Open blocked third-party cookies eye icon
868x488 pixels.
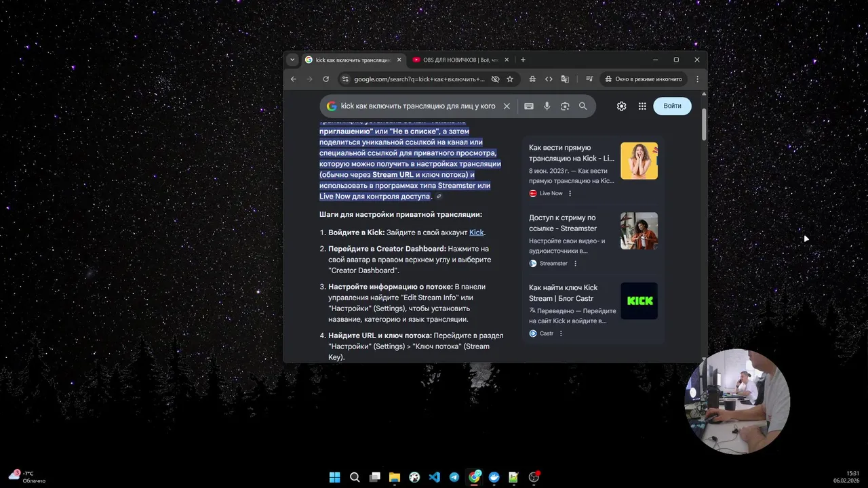(x=495, y=79)
